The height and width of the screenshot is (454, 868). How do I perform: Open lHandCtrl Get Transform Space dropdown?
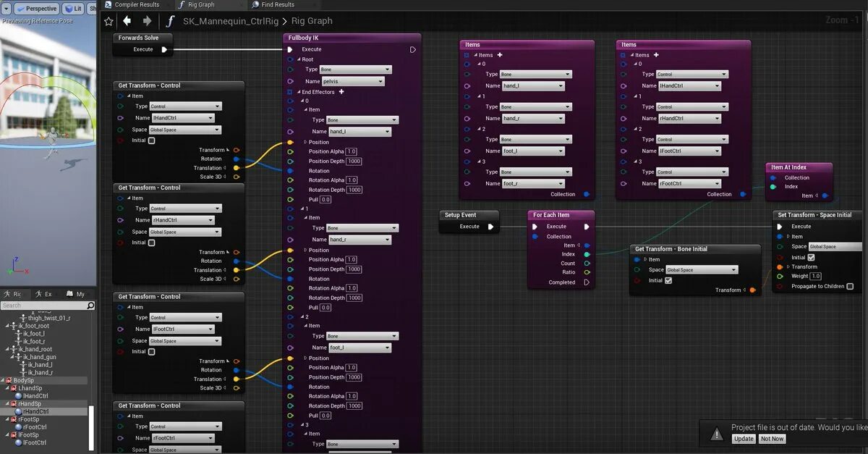(x=184, y=130)
